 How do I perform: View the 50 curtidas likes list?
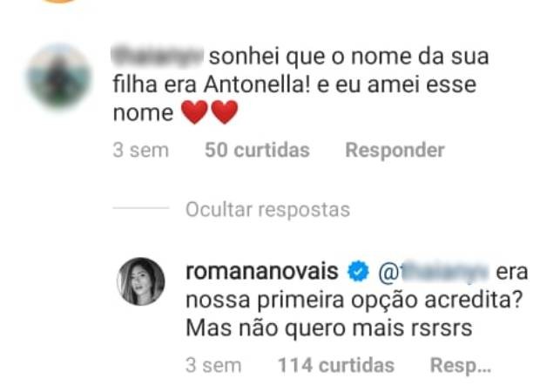point(257,150)
